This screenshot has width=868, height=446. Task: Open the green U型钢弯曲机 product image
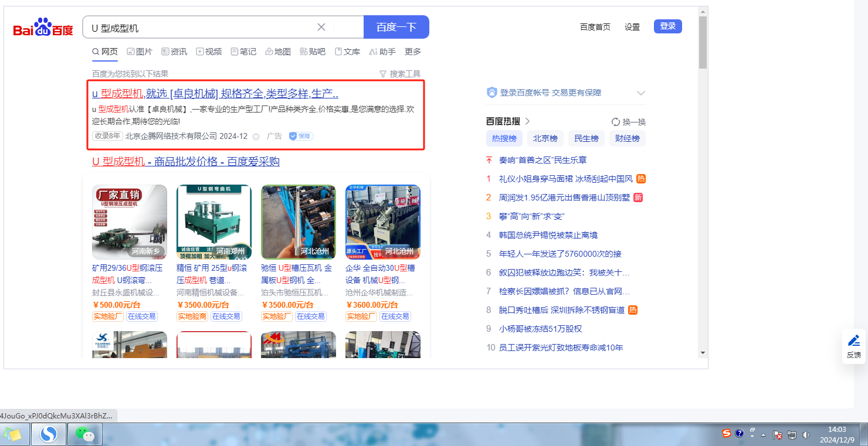point(214,222)
